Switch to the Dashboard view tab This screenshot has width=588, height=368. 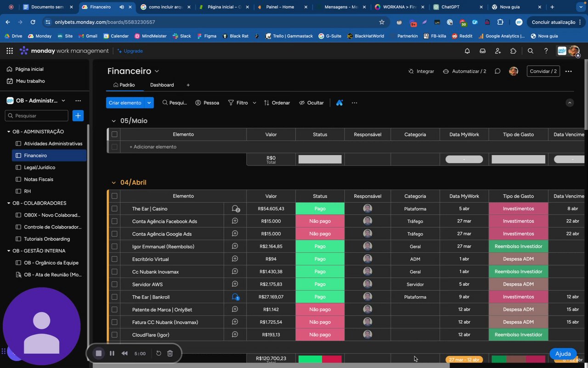pos(162,85)
